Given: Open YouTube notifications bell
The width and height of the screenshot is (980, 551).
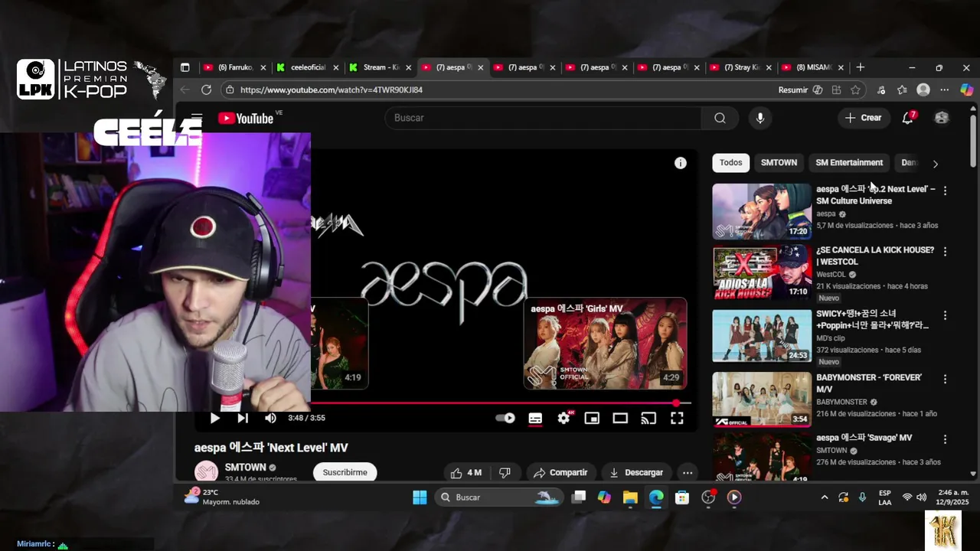Looking at the screenshot, I should coord(908,118).
